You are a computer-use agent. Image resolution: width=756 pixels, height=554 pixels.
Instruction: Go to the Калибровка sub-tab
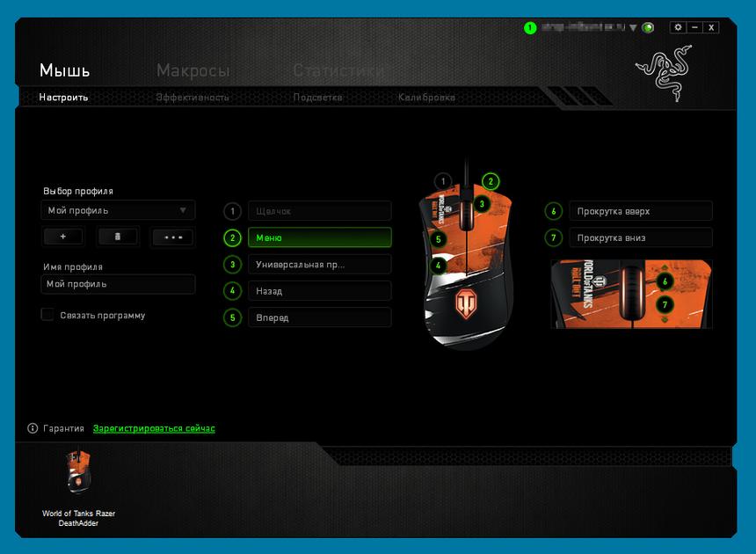(x=426, y=98)
